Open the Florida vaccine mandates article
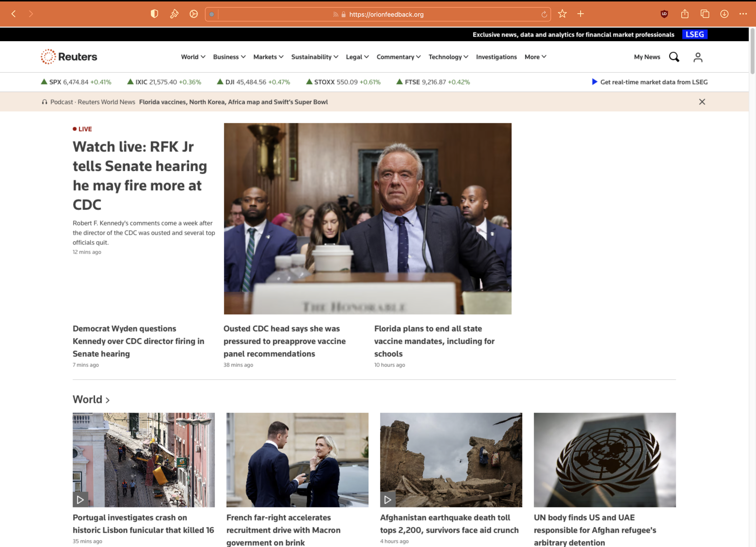 tap(434, 341)
